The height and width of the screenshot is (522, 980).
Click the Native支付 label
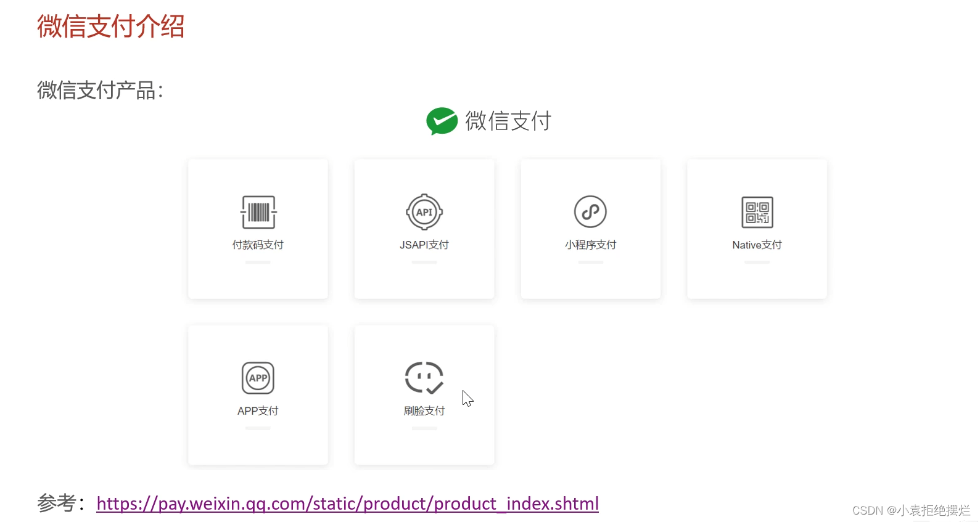coord(757,245)
